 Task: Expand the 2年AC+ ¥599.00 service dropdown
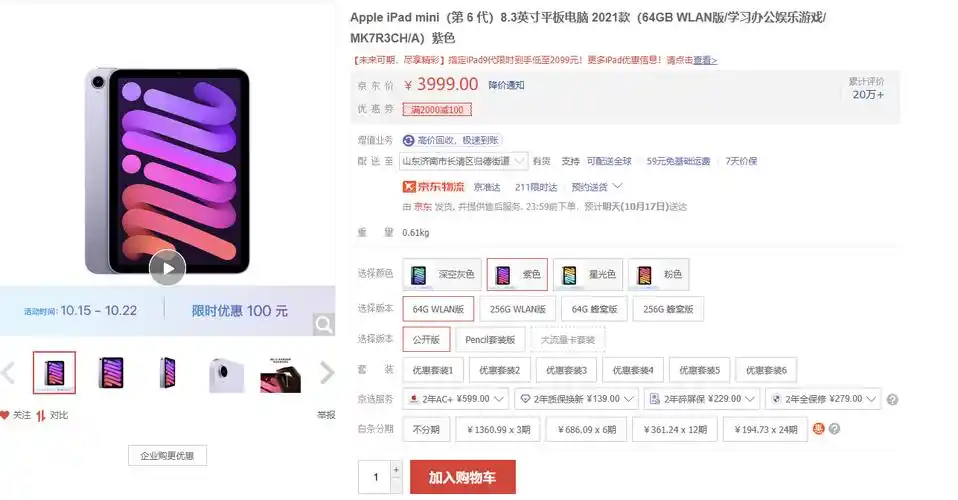point(456,399)
